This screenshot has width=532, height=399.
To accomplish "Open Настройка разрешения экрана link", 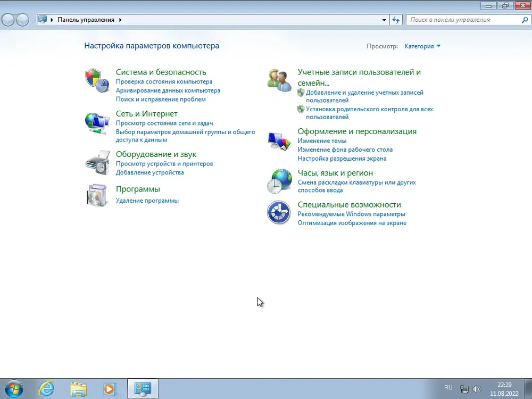I will pos(342,158).
